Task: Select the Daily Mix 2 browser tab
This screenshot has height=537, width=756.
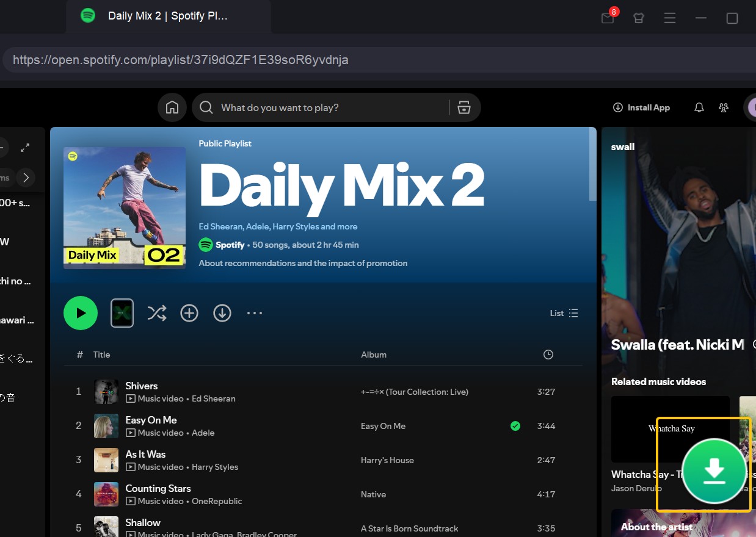Action: click(167, 16)
